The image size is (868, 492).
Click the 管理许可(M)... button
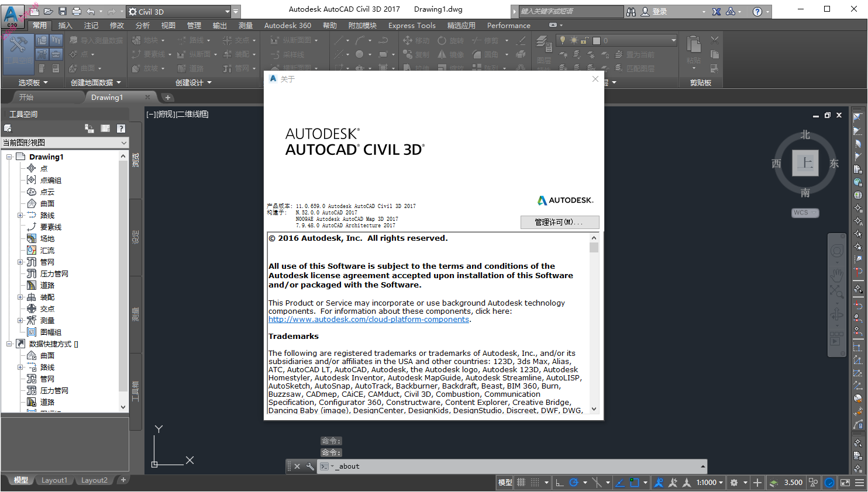pos(560,222)
